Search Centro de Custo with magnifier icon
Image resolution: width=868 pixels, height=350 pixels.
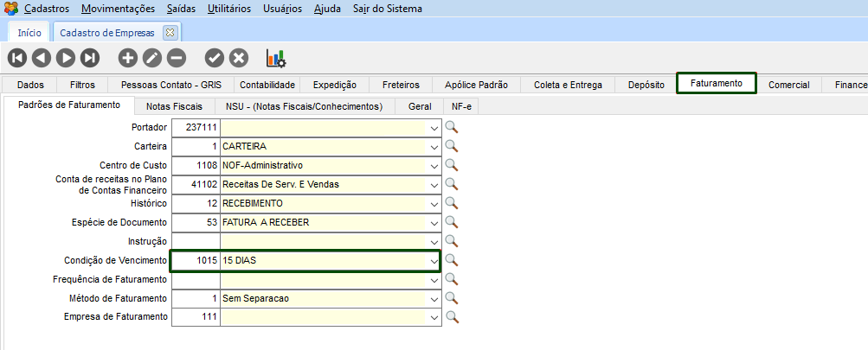tap(452, 165)
